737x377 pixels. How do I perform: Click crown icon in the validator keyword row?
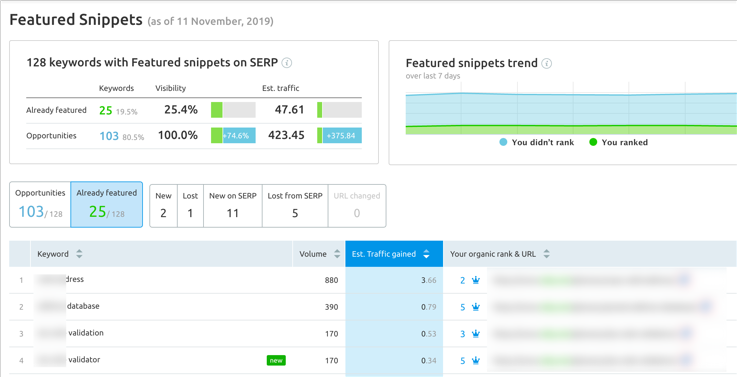(476, 361)
